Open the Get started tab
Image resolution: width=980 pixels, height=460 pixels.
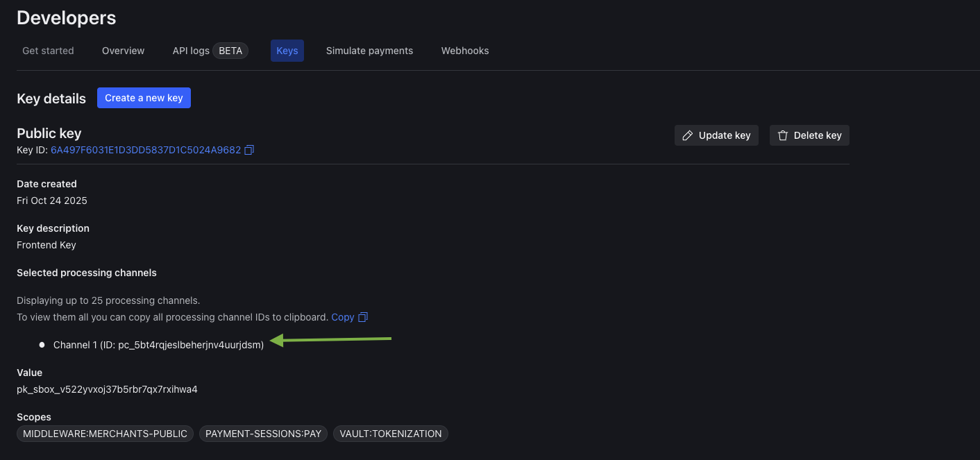[x=48, y=51]
